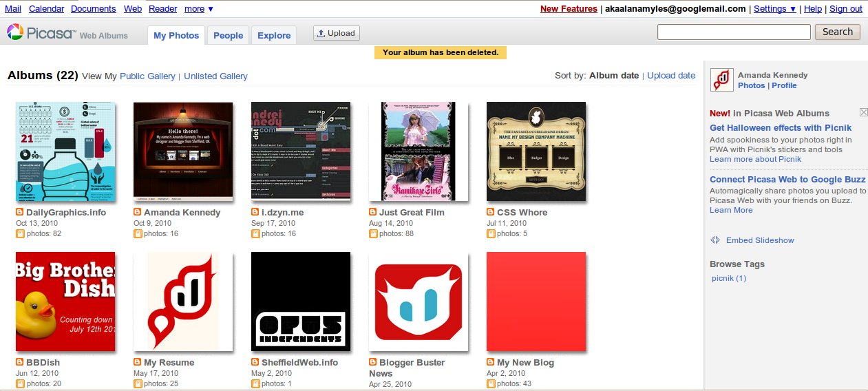Click Blogger icon beside CSS Whore

click(491, 212)
